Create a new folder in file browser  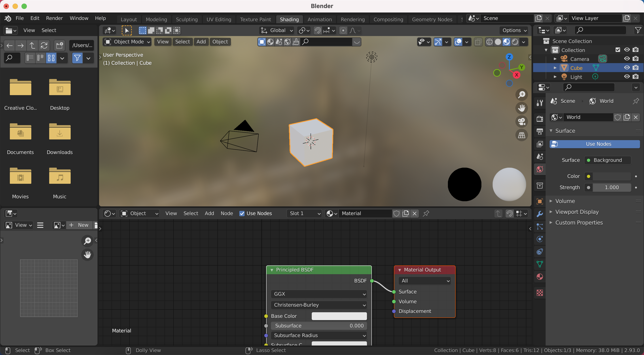59,45
